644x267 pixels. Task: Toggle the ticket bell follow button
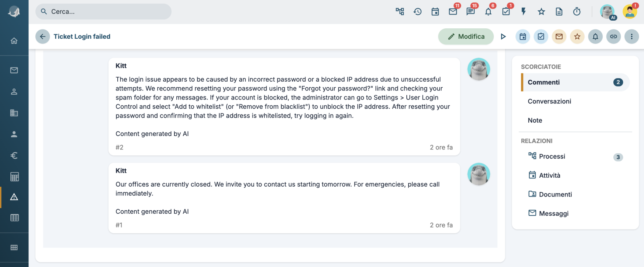coord(595,36)
